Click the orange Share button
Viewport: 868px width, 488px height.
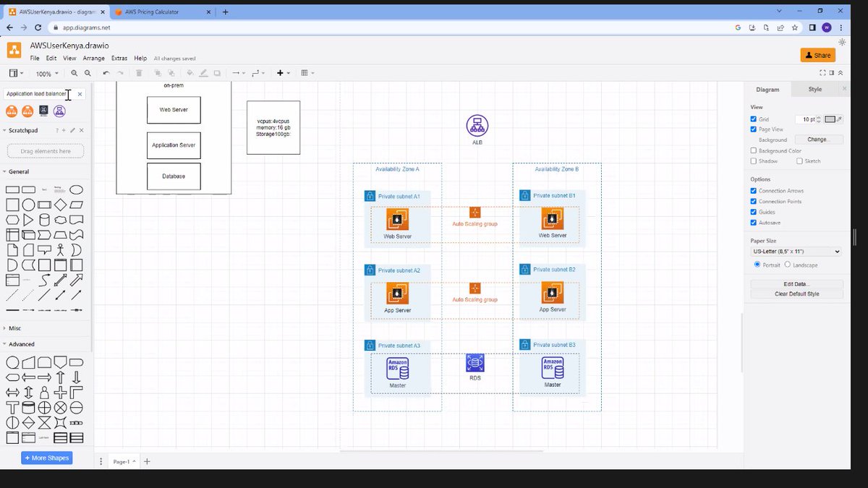pyautogui.click(x=817, y=55)
